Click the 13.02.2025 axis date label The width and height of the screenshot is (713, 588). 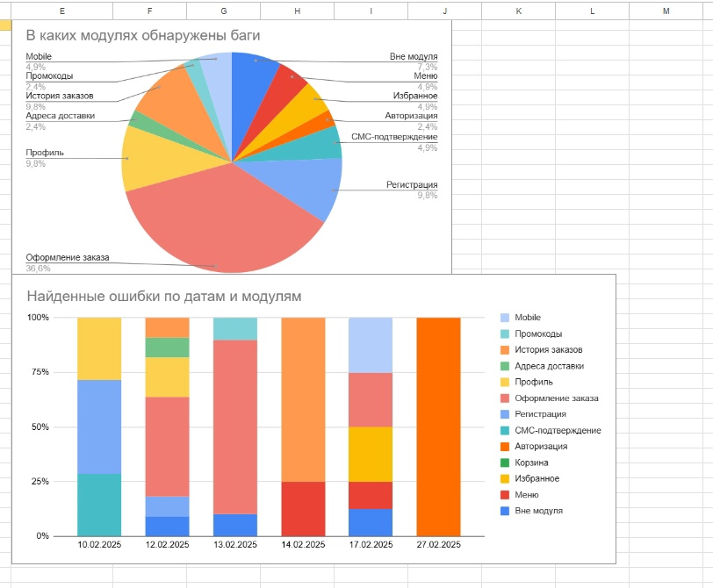[235, 544]
